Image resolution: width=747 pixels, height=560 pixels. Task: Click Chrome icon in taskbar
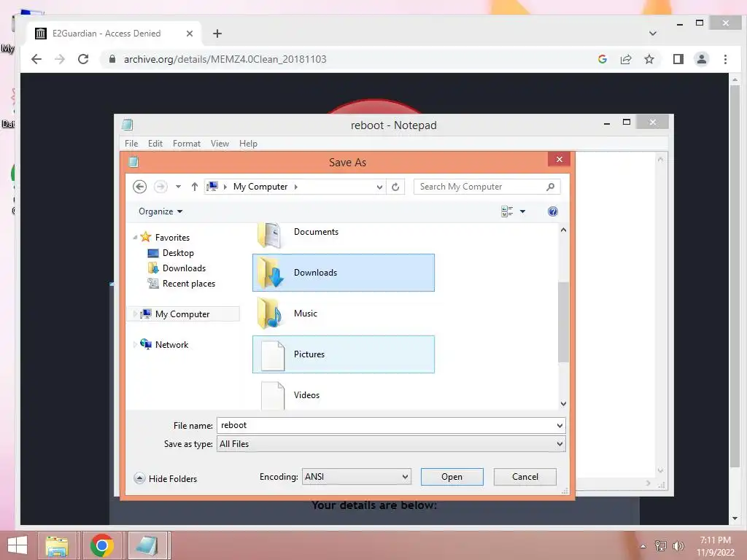[x=101, y=545]
